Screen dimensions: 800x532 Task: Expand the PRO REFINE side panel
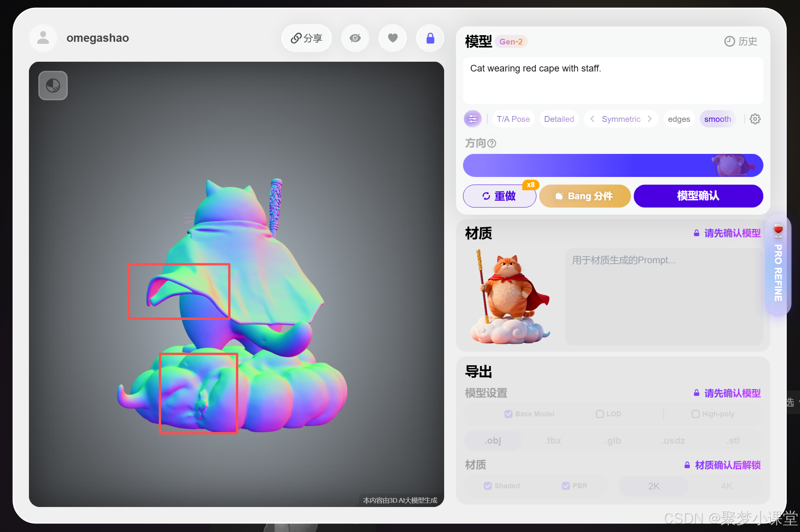[778, 266]
